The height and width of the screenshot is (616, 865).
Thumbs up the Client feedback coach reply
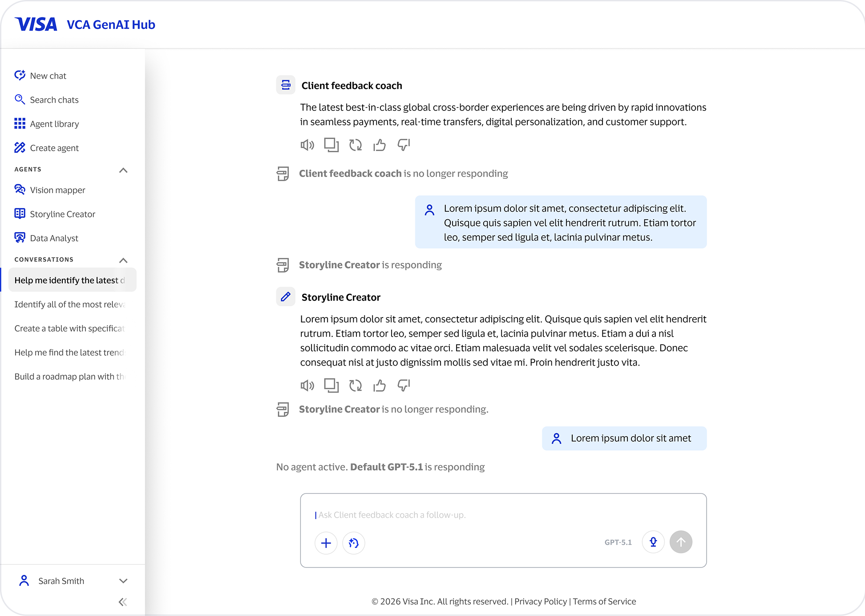(x=380, y=145)
